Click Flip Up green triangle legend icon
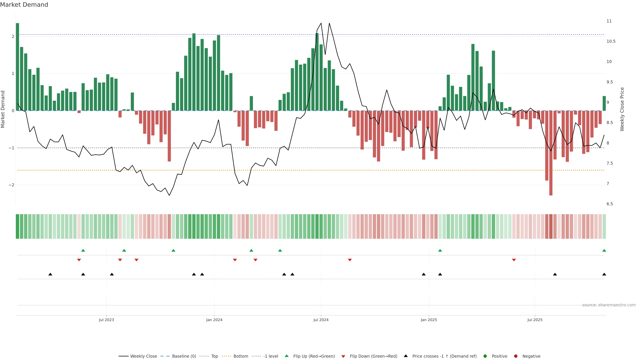Viewport: 644px width, 362px height. pos(287,356)
